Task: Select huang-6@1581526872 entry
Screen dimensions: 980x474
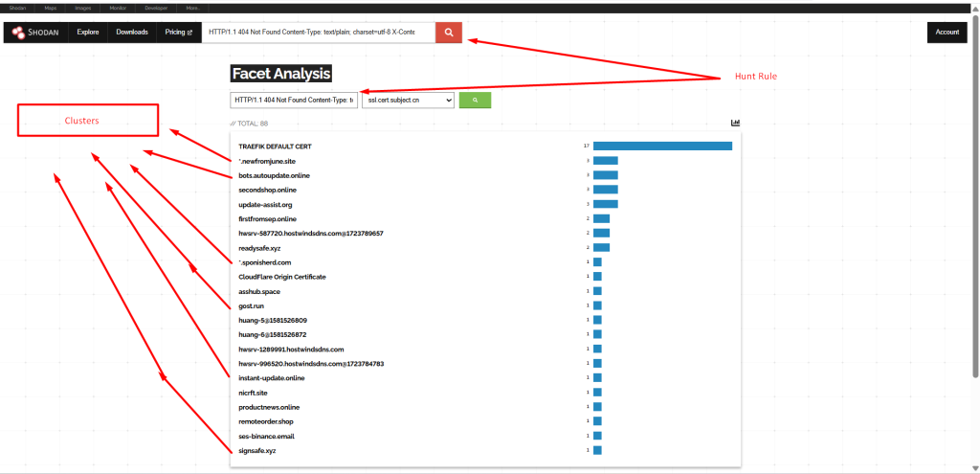Action: [273, 334]
